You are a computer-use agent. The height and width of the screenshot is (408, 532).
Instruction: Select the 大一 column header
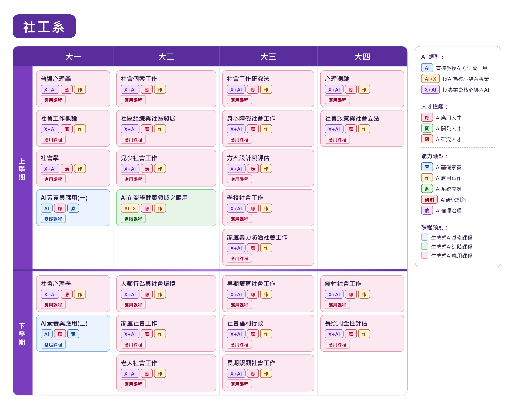[73, 57]
